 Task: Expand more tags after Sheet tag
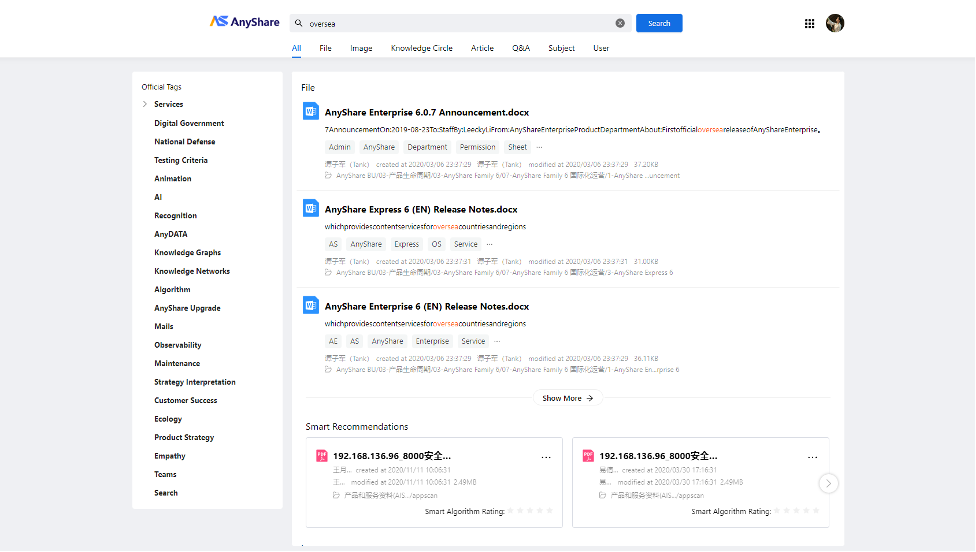pyautogui.click(x=540, y=147)
